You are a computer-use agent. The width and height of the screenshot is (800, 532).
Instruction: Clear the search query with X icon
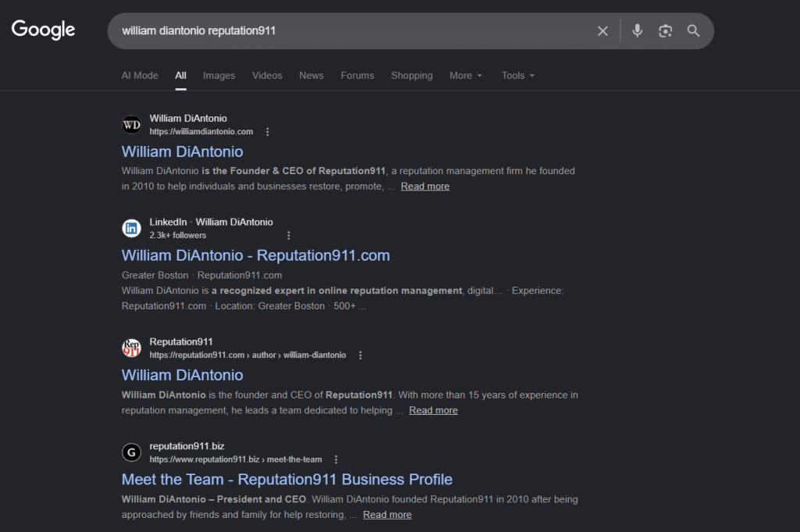(x=602, y=31)
